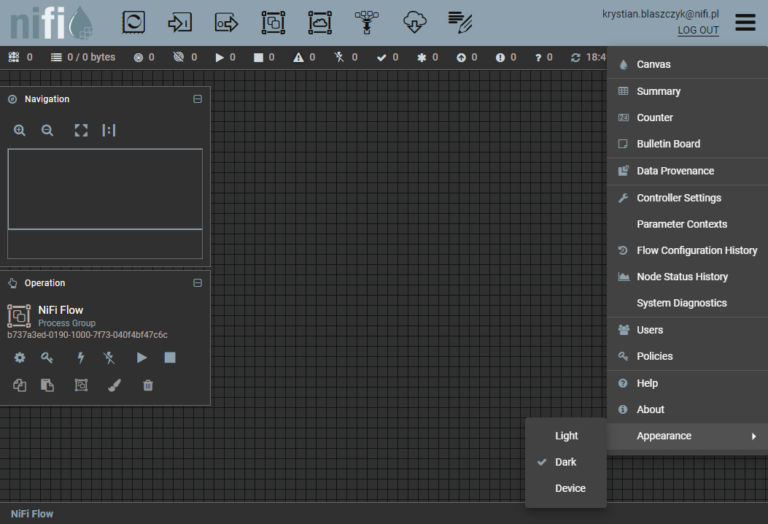Open Parameter Contexts menu item
Viewport: 768px width, 524px height.
tap(687, 224)
